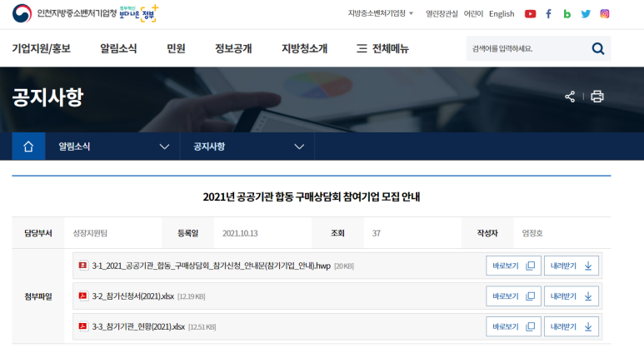Click 바로보기 for 3-2_참가신청서 file
This screenshot has height=348, width=644.
coord(513,296)
